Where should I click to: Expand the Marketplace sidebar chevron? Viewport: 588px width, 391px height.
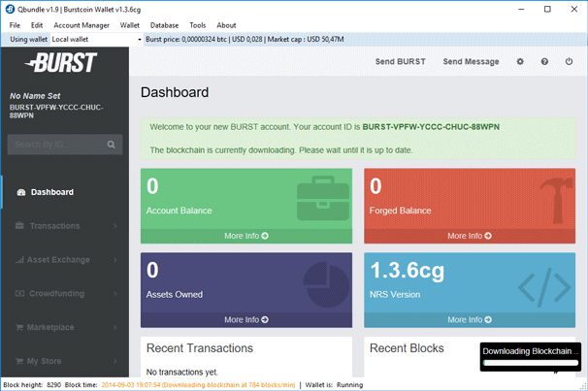(x=115, y=327)
